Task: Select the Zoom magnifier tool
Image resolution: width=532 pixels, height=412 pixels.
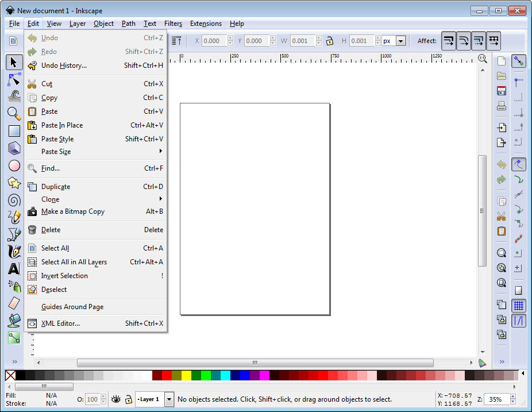Action: [x=14, y=114]
